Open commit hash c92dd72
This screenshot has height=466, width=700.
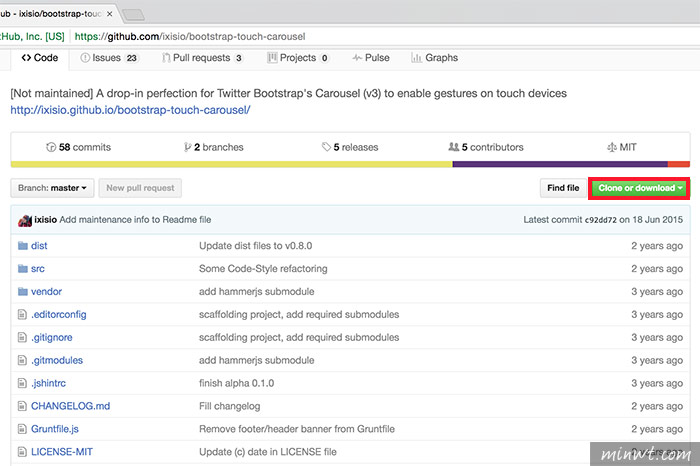600,220
